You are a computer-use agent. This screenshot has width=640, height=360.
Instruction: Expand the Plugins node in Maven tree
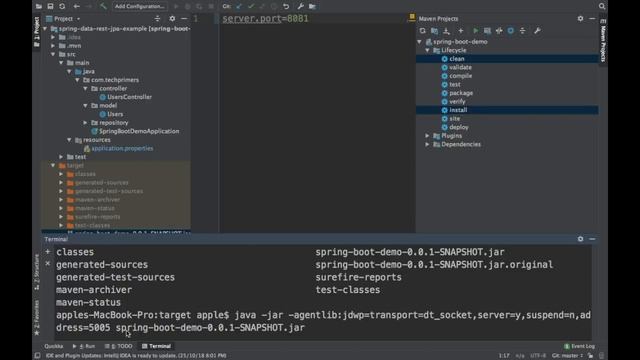428,136
